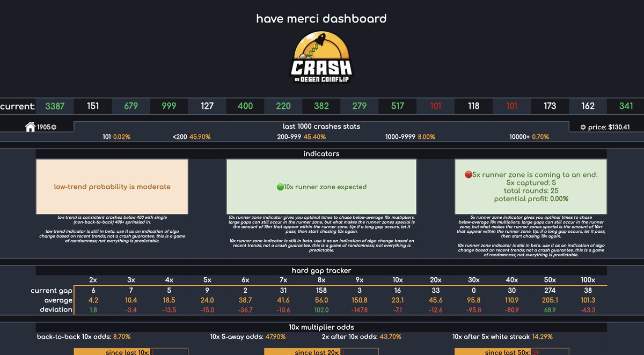The height and width of the screenshot is (355, 644).
Task: Click the last 1000 crashes stats header
Action: pyautogui.click(x=321, y=127)
